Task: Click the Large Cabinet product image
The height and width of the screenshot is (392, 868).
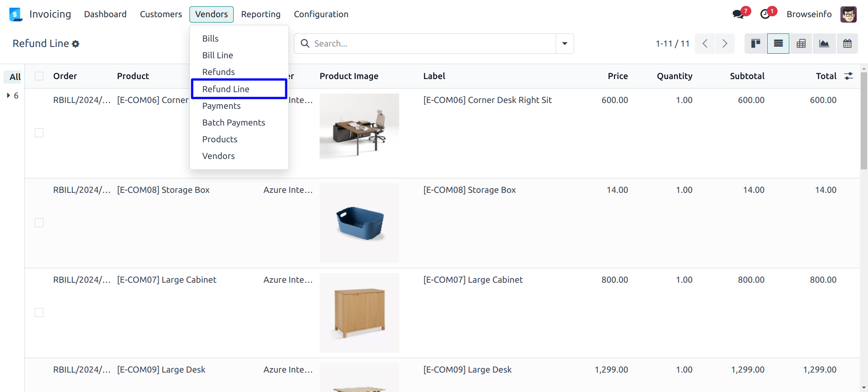Action: point(359,313)
